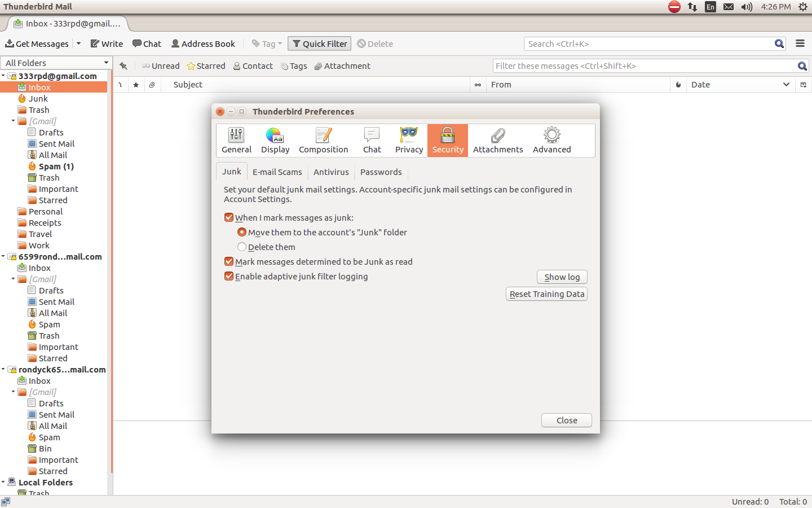Collapse the 6599rond account tree
Screen dimensions: 812x508
click(x=3, y=256)
